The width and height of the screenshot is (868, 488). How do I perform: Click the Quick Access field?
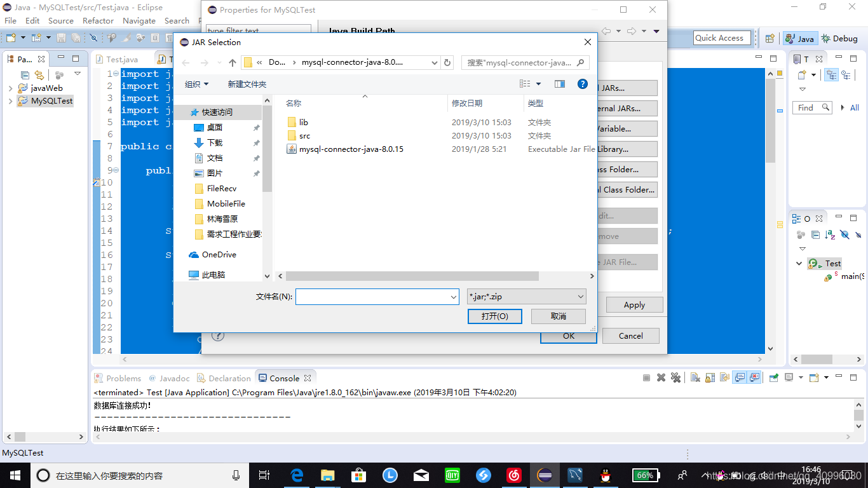click(722, 38)
